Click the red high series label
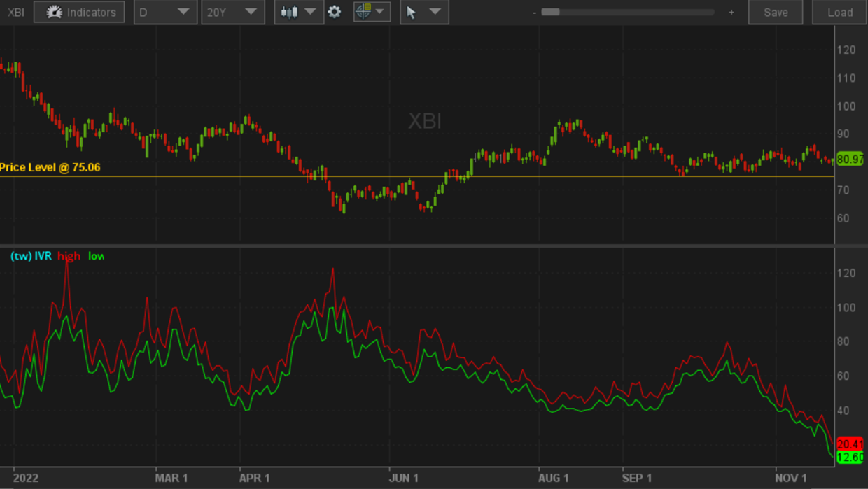The width and height of the screenshot is (868, 489). tap(69, 256)
